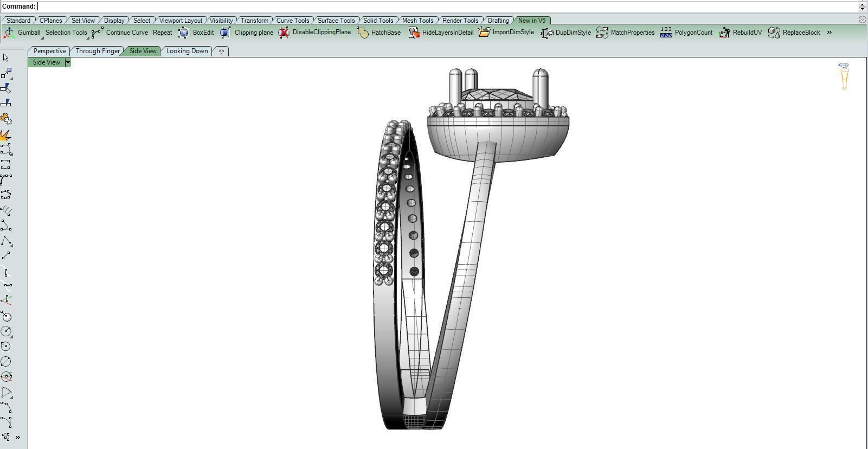868x449 pixels.
Task: Click the command history scroll arrows
Action: pos(862,7)
